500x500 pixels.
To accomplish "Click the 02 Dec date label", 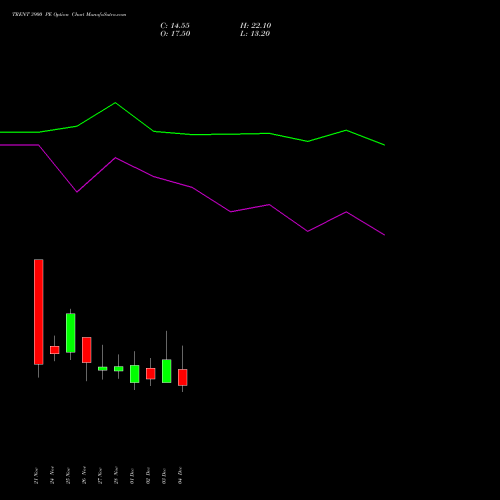I will 148,476.
